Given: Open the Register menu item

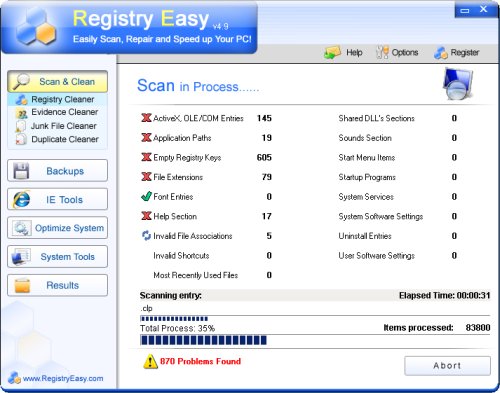Looking at the screenshot, I should point(465,53).
